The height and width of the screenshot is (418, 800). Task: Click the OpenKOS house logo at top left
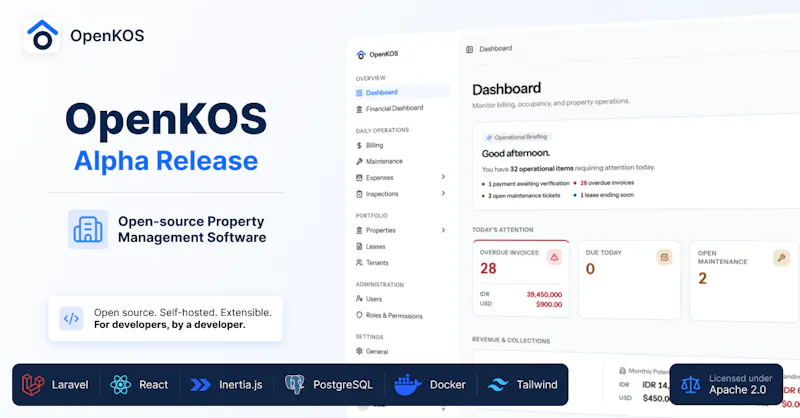point(42,35)
